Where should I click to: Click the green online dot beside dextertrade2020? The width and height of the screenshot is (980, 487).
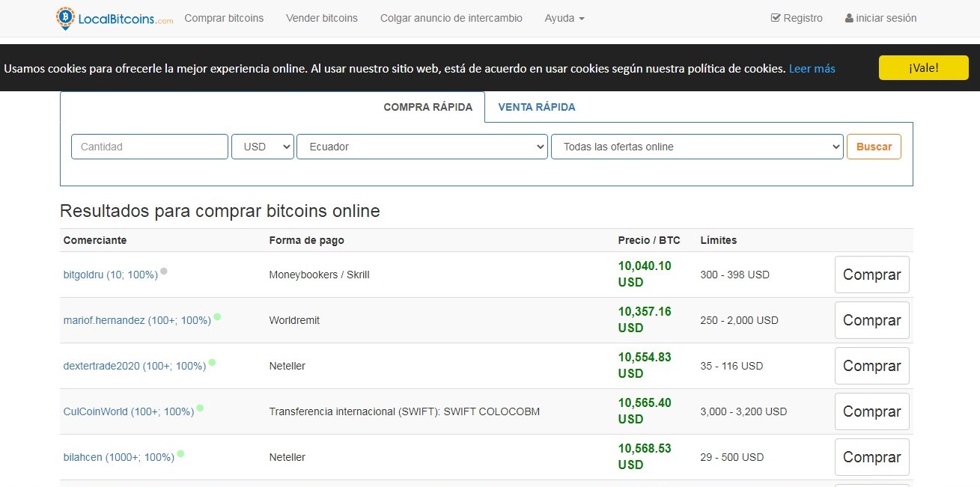tap(213, 362)
